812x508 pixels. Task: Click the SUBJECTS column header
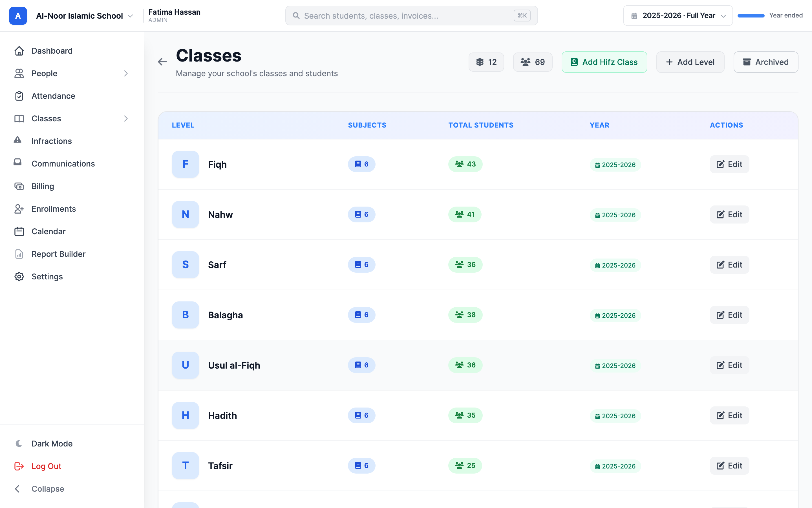point(367,125)
